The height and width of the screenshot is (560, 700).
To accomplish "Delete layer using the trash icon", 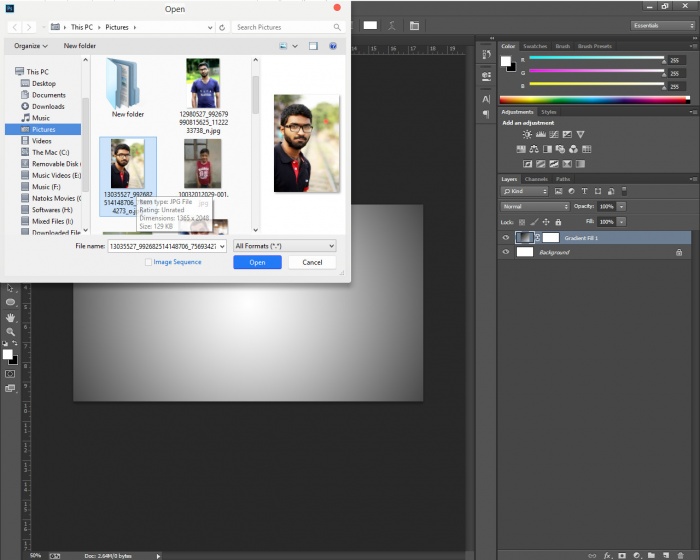I will coord(679,553).
